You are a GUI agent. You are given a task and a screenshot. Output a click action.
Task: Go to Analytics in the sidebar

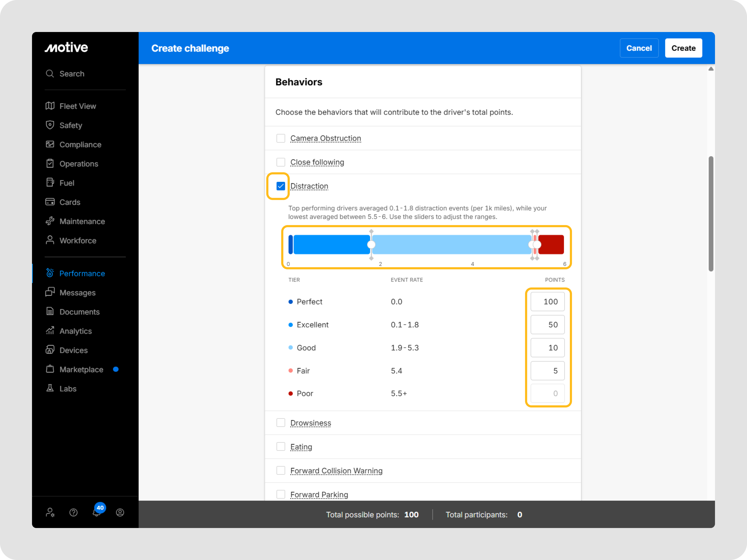tap(76, 331)
